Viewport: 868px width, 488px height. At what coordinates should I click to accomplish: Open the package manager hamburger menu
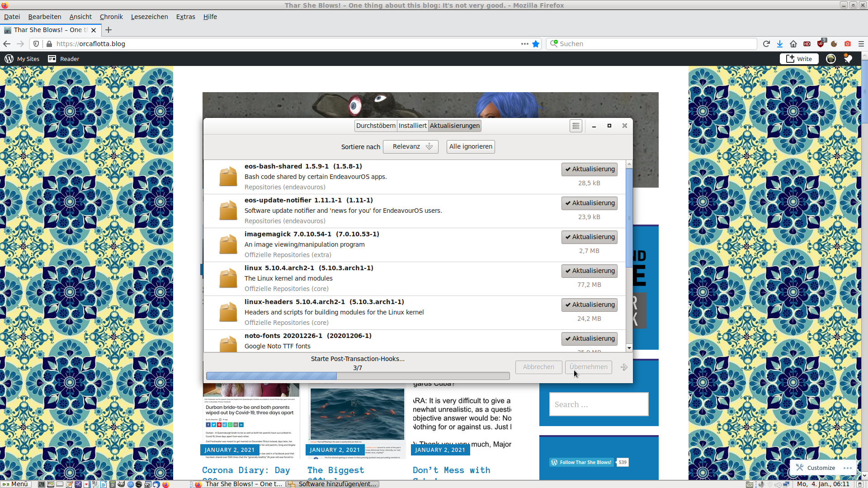click(x=576, y=126)
